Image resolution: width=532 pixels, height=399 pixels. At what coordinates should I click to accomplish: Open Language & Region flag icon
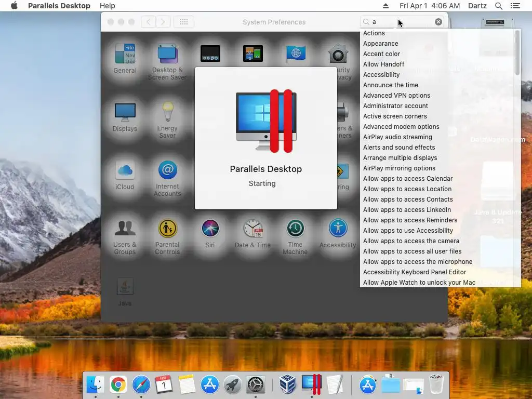click(x=296, y=54)
